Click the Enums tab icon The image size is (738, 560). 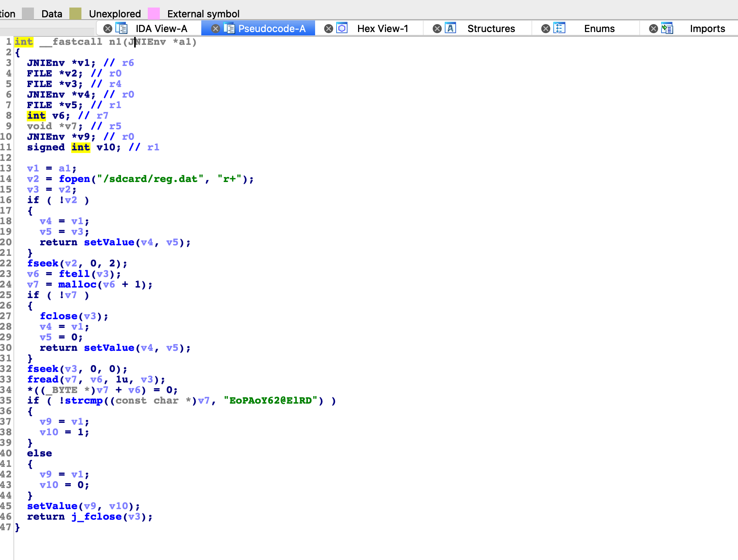click(x=559, y=29)
